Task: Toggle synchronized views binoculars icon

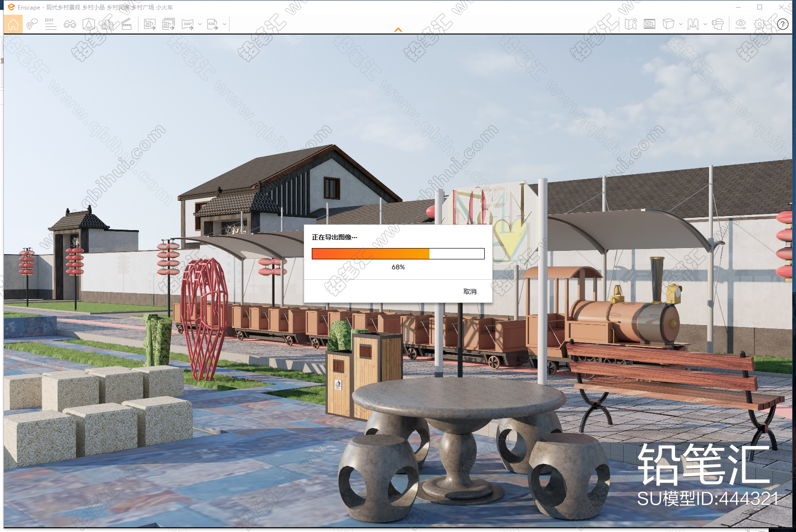Action: click(70, 24)
